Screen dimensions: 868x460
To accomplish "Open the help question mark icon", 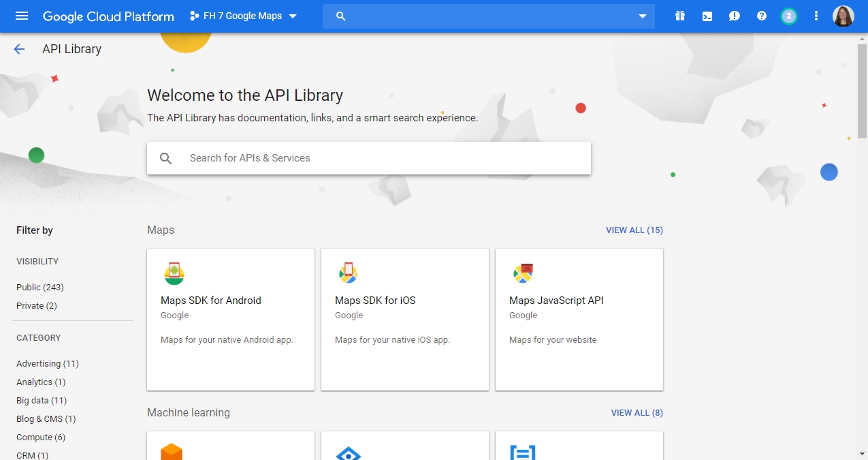I will pyautogui.click(x=762, y=16).
